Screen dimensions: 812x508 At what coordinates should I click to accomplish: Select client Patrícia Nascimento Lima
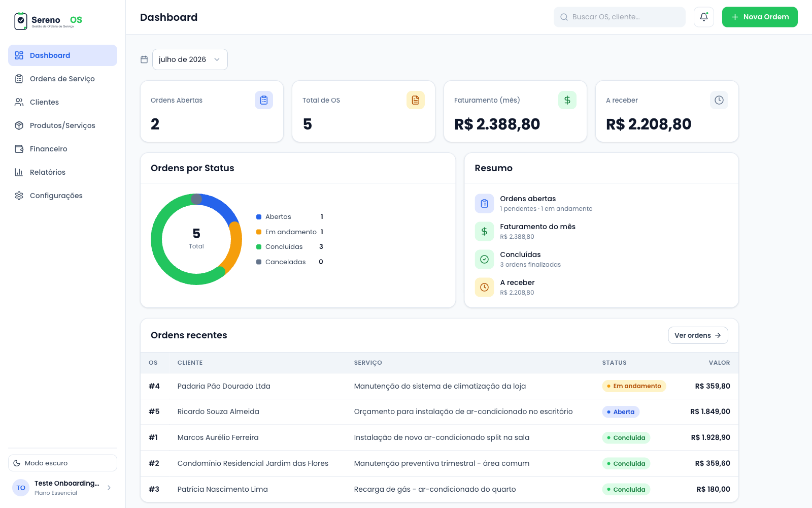tap(223, 489)
